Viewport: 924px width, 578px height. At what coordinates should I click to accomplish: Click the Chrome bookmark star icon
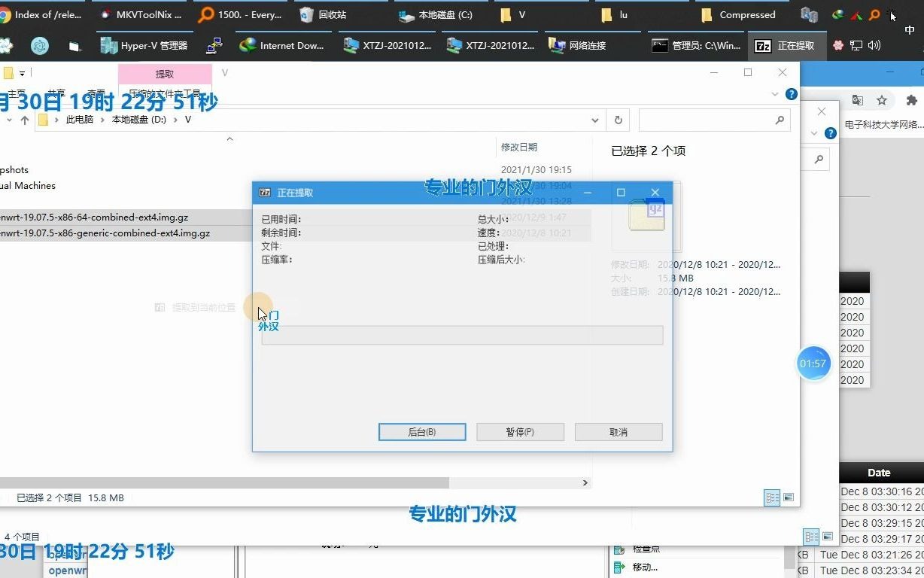[882, 100]
